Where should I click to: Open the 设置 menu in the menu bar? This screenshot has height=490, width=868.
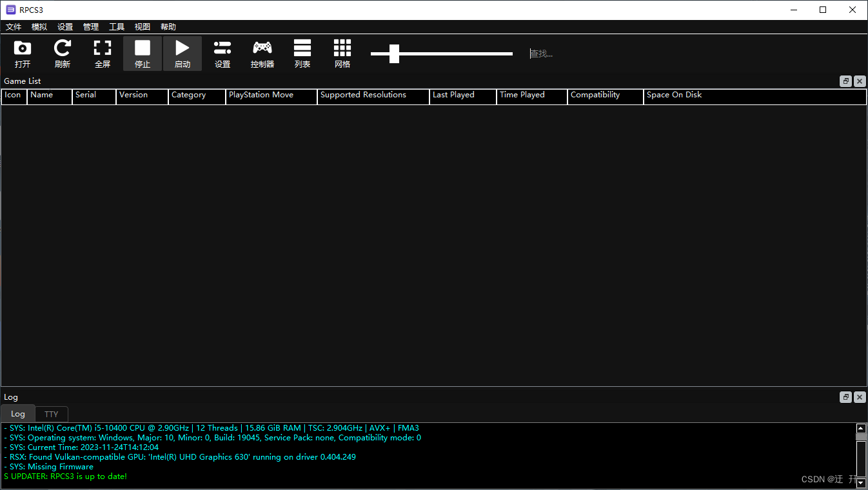click(65, 27)
